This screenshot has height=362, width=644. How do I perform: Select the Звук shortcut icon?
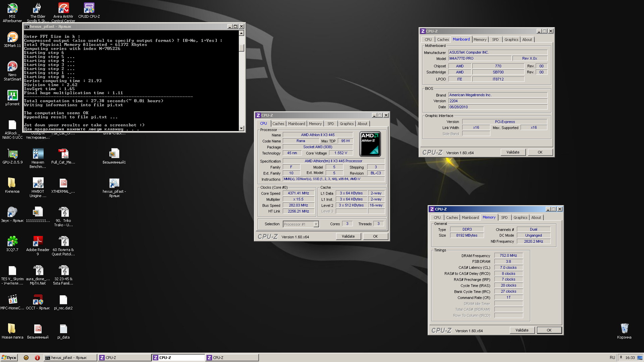(x=12, y=215)
